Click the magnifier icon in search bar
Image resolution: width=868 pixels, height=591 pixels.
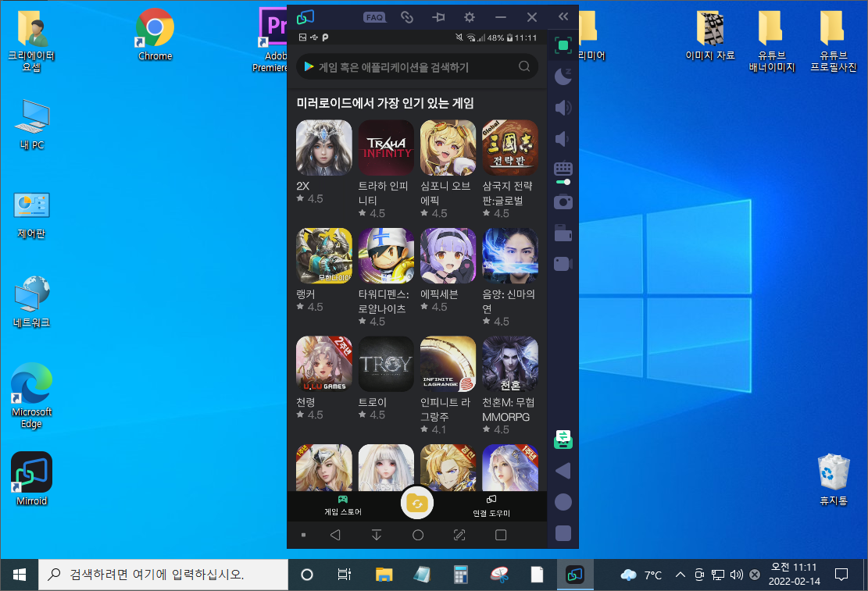[x=524, y=66]
